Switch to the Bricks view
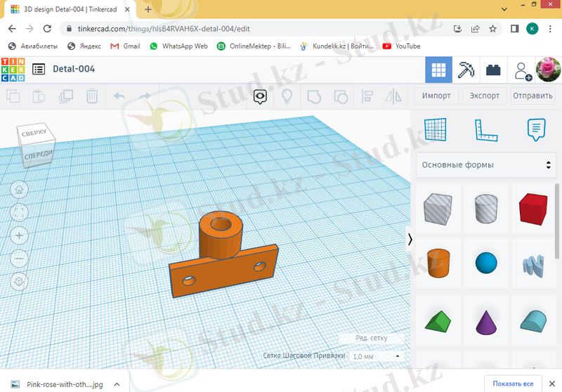Image resolution: width=562 pixels, height=392 pixels. (x=495, y=70)
